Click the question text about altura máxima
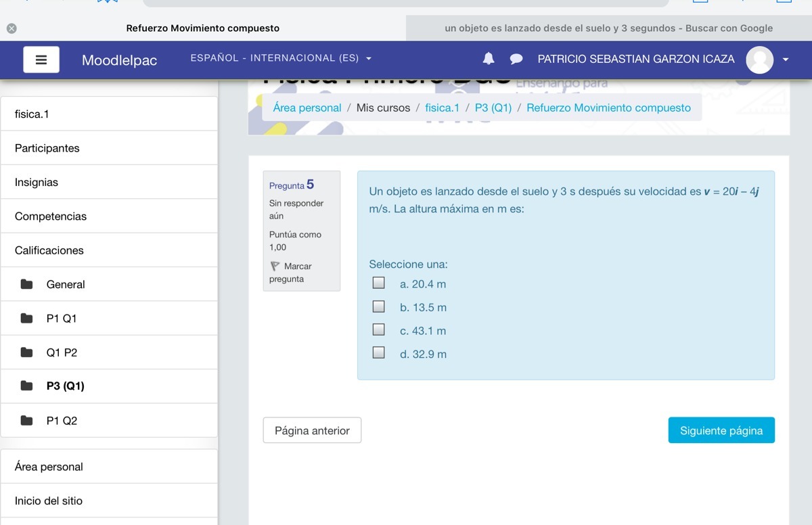Image resolution: width=812 pixels, height=525 pixels. click(564, 200)
